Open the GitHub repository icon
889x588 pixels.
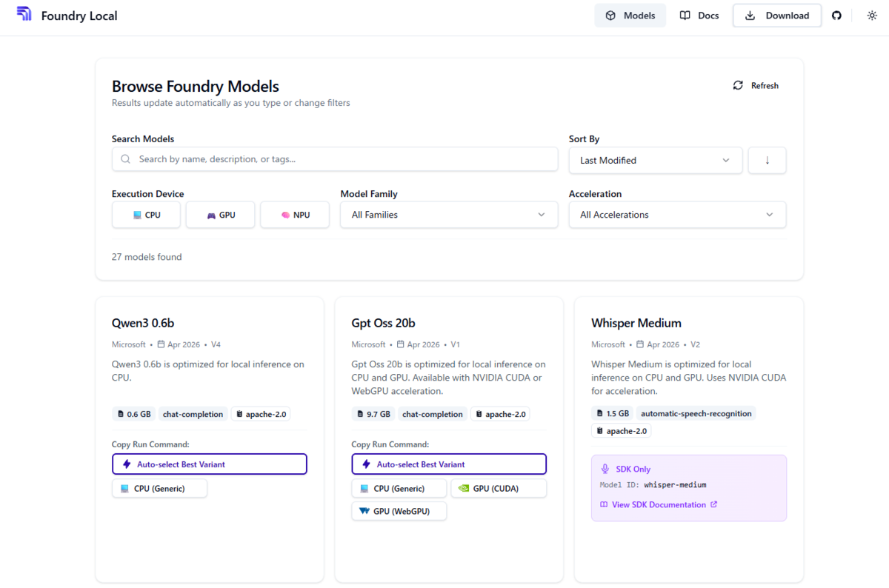click(836, 16)
